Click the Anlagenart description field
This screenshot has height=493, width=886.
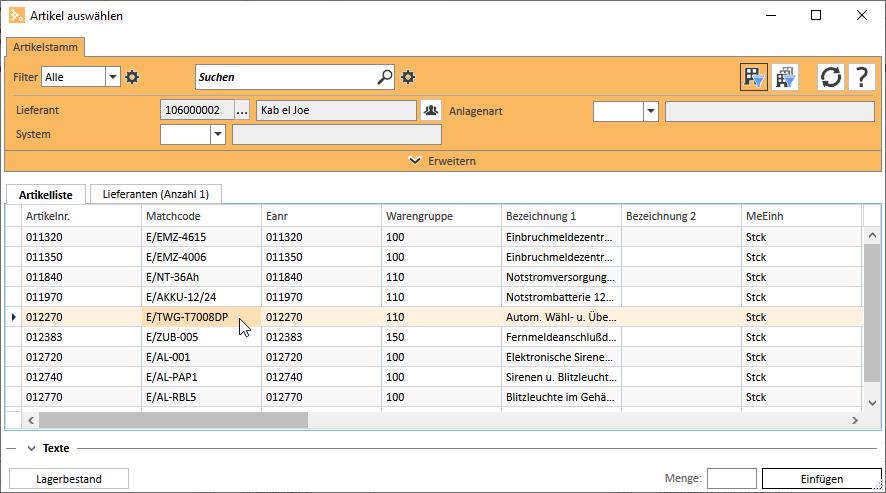point(770,111)
